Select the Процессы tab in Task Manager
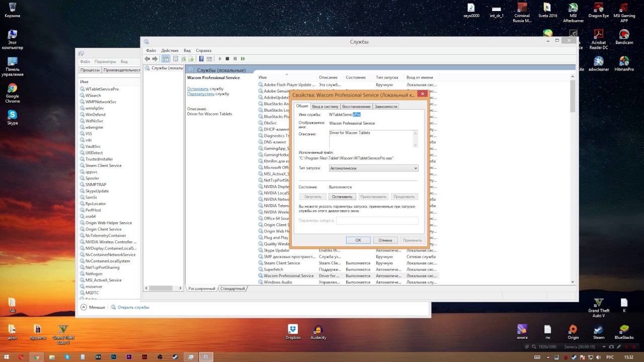 tap(90, 70)
